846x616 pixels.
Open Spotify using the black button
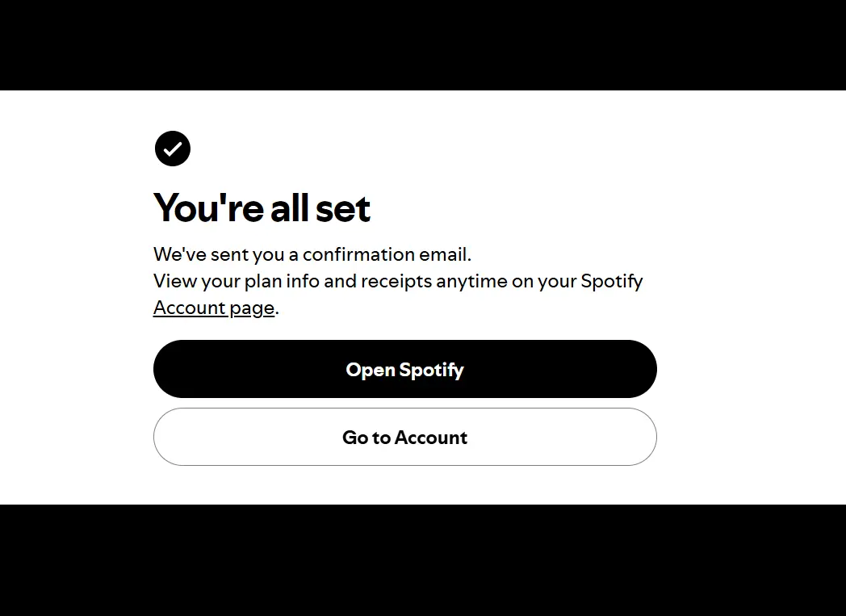tap(405, 369)
